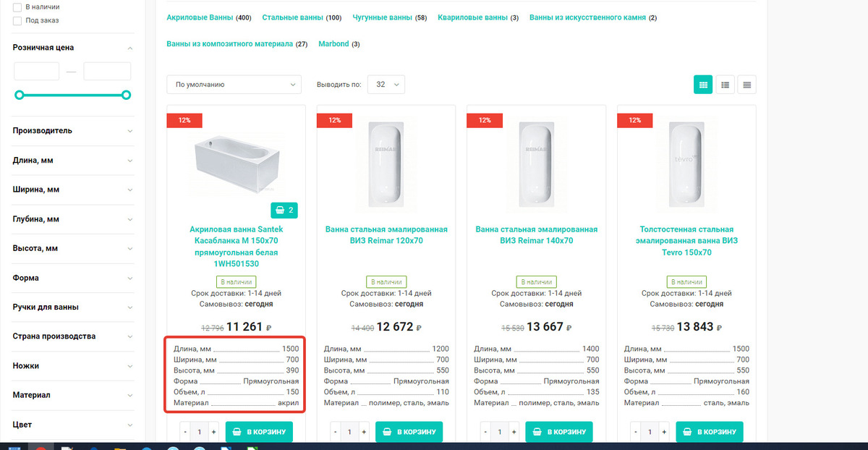The image size is (868, 450).
Task: Decrease quantity for Reimar 120x70 bath
Action: [336, 432]
